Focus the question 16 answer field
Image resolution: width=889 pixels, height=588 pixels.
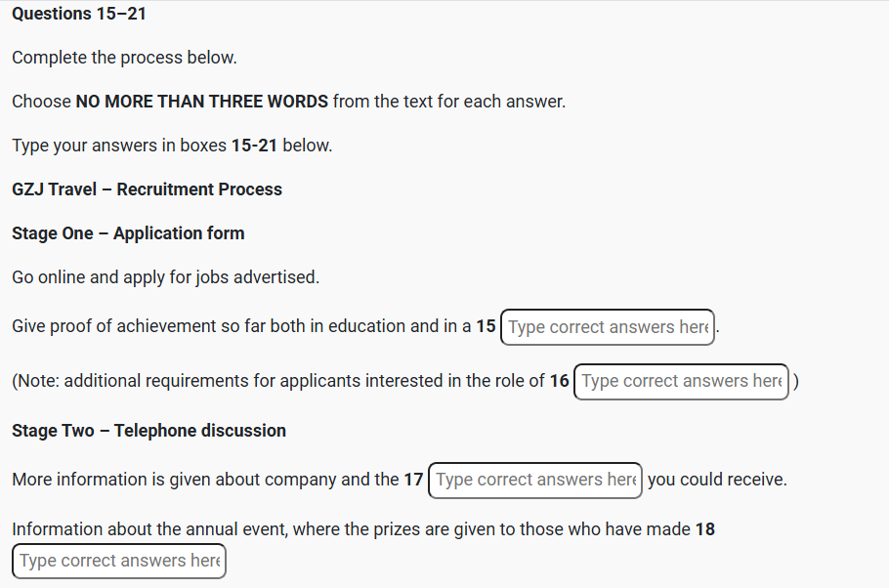pyautogui.click(x=682, y=381)
